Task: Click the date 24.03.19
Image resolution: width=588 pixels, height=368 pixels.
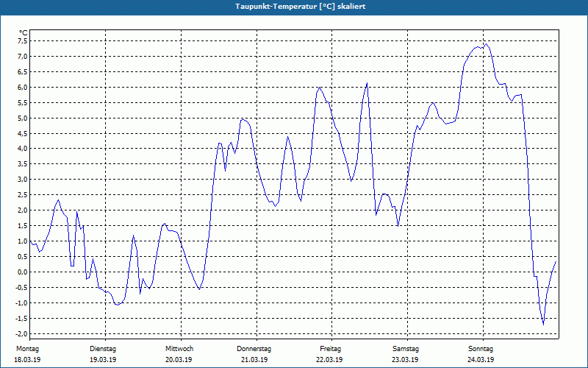Action: (481, 360)
